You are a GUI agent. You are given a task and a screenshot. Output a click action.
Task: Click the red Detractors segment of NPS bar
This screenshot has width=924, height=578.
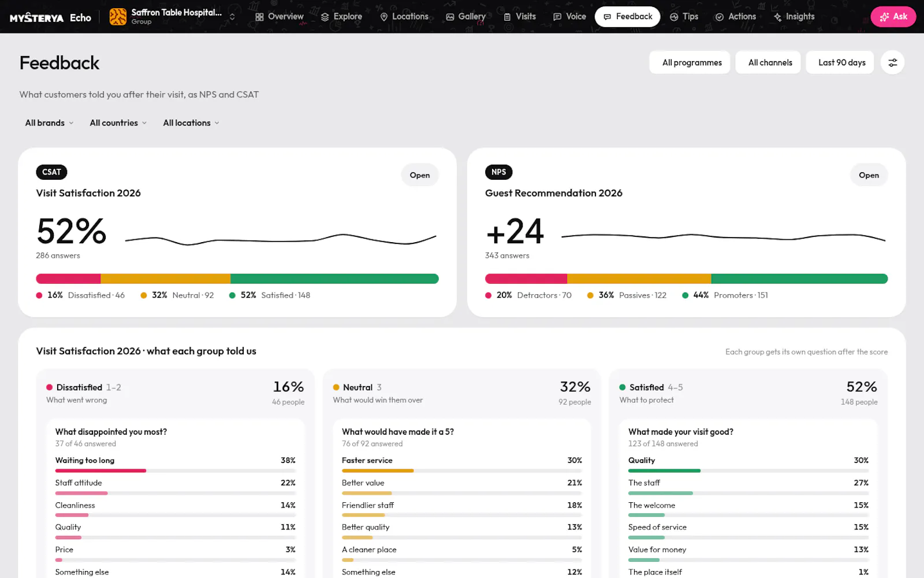(526, 279)
